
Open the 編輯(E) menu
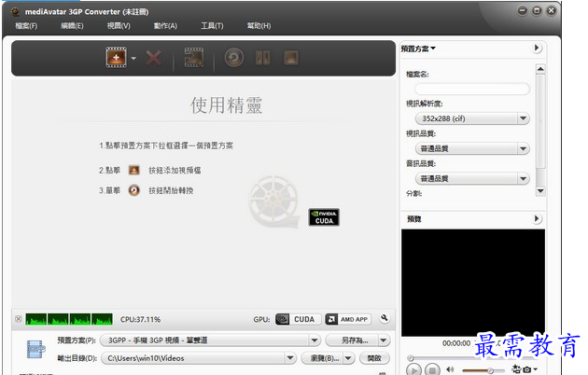[72, 26]
